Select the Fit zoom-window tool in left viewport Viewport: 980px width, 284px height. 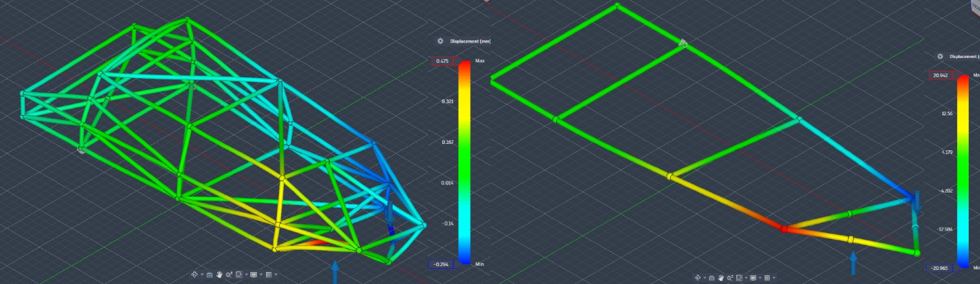coord(239,274)
